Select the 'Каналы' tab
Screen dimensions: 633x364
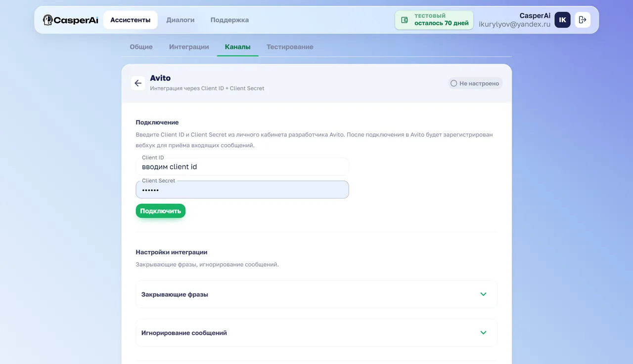pos(237,47)
